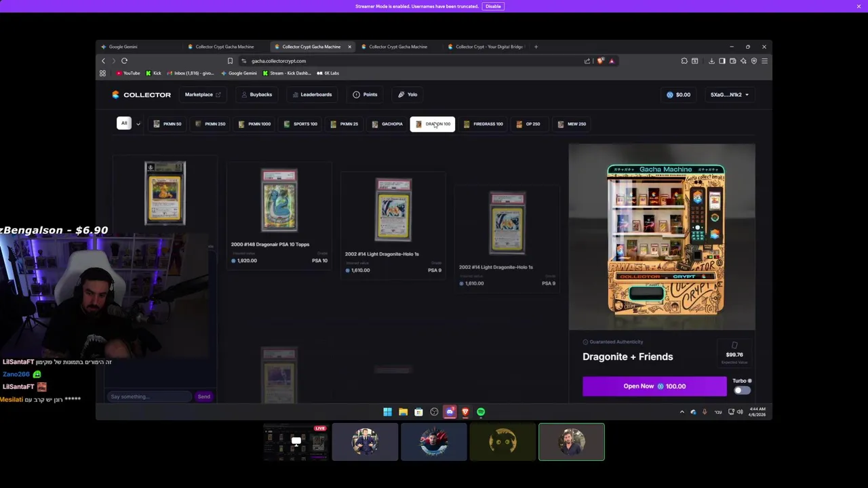The image size is (868, 488).
Task: Select the PKMN 250 machine tab
Action: pyautogui.click(x=210, y=124)
